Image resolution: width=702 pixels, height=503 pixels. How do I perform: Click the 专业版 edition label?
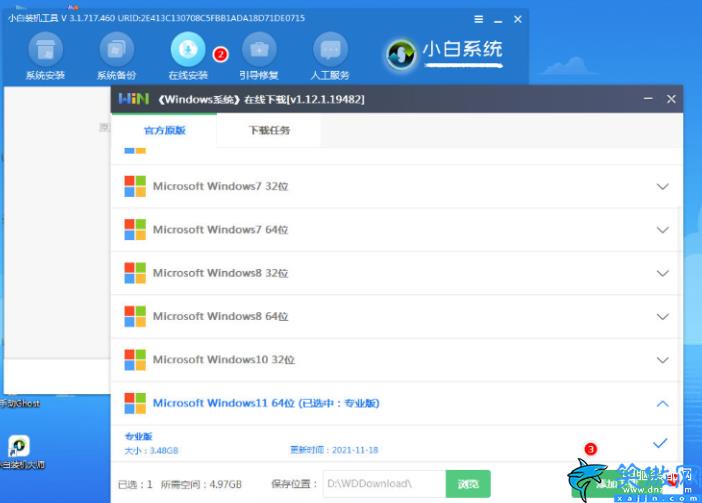point(138,436)
